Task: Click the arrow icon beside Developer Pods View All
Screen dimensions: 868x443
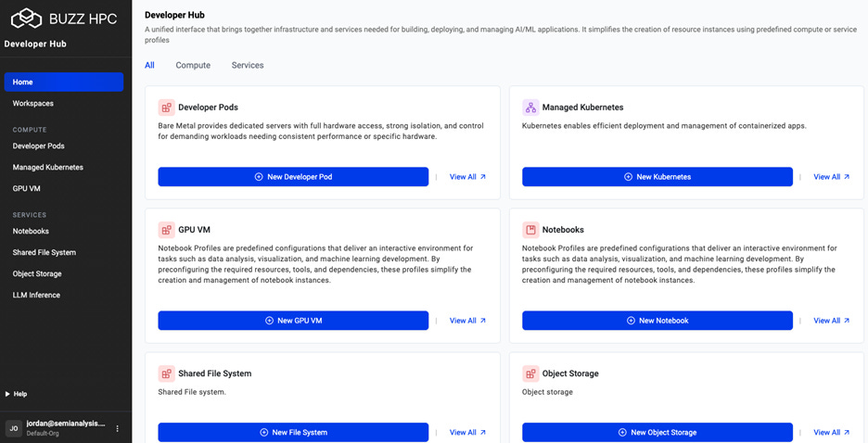Action: pyautogui.click(x=483, y=177)
